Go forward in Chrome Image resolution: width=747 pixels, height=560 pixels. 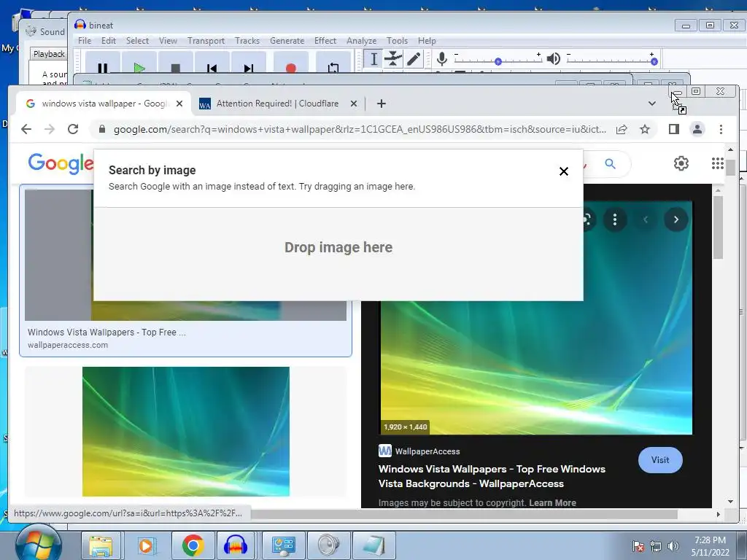point(50,129)
